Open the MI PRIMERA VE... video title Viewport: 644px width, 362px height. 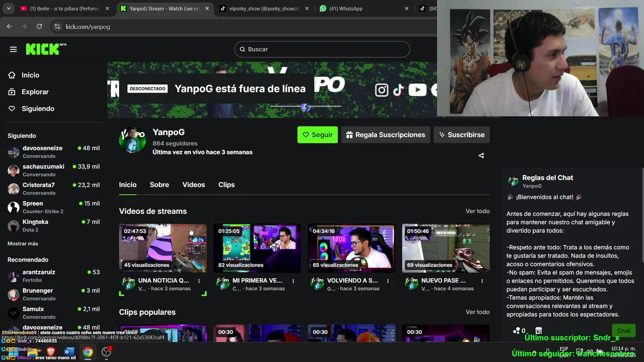coord(257,281)
